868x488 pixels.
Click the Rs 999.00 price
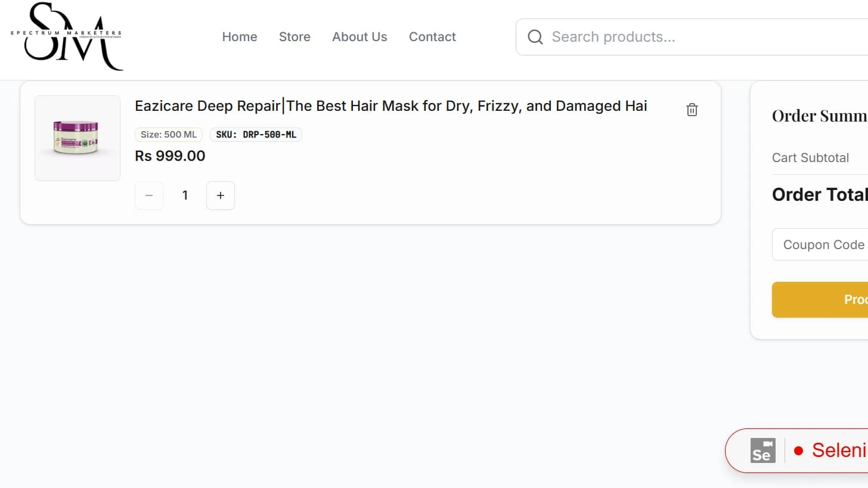pyautogui.click(x=170, y=156)
